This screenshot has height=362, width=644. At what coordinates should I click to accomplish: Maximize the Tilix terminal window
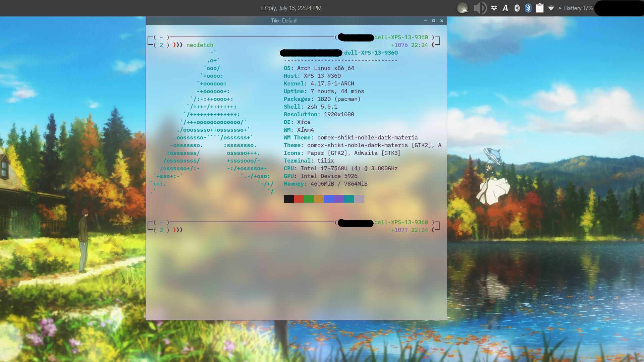pos(433,21)
